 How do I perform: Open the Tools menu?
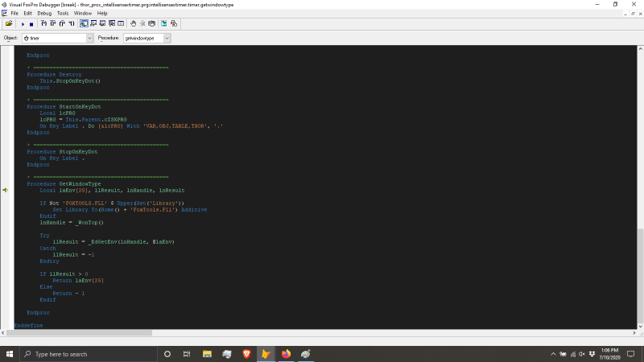point(63,13)
